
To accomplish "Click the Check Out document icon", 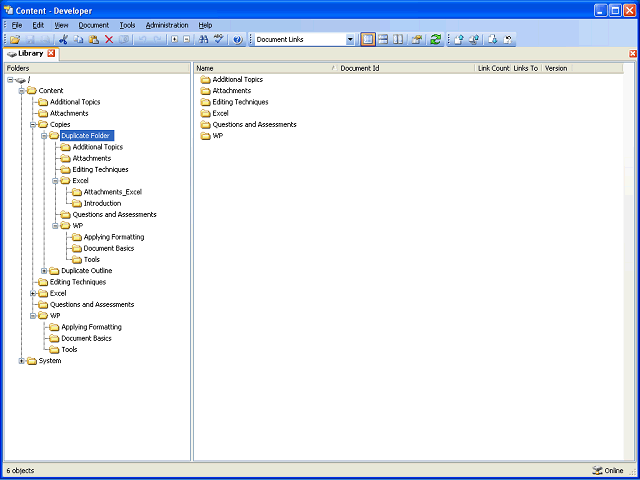I will click(x=493, y=40).
